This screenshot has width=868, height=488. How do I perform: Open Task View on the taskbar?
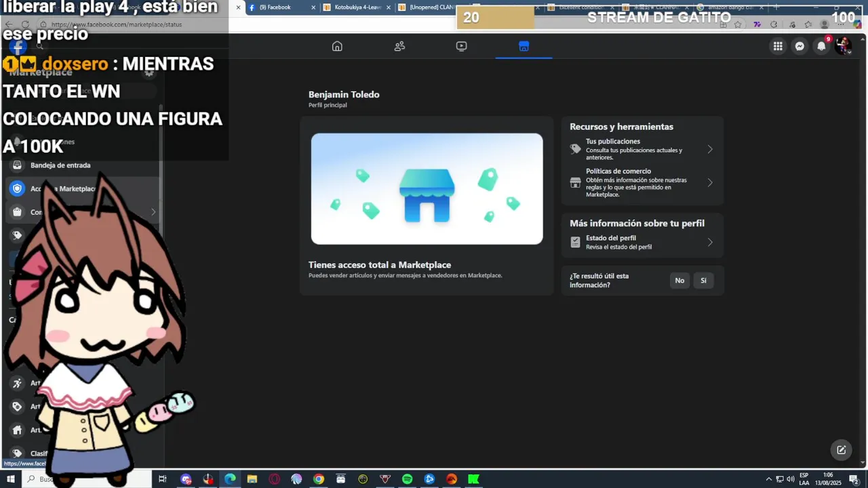tap(163, 479)
